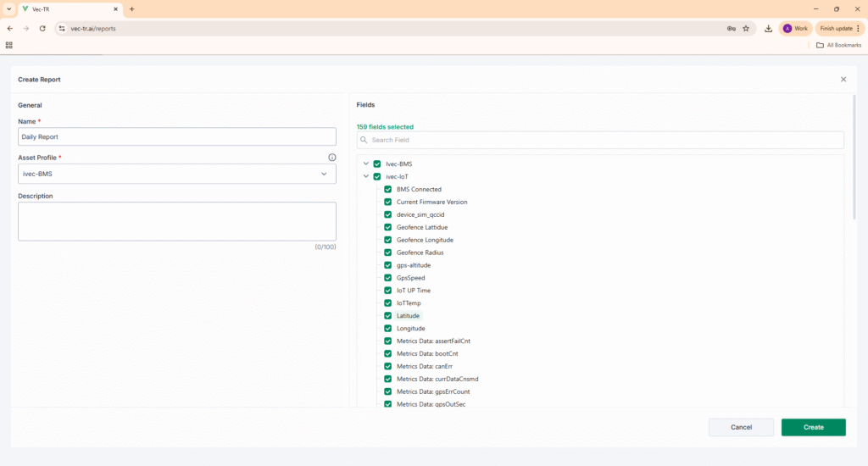Reload the page using browser refresh icon

tap(42, 28)
